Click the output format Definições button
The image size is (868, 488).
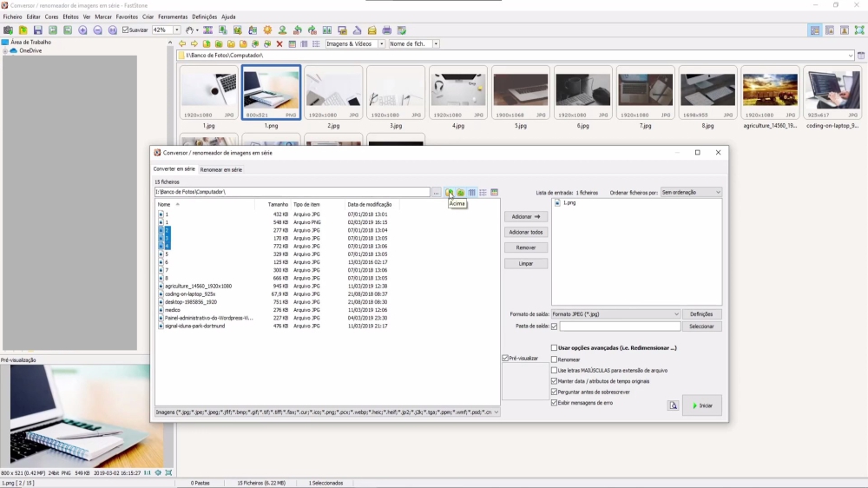701,314
